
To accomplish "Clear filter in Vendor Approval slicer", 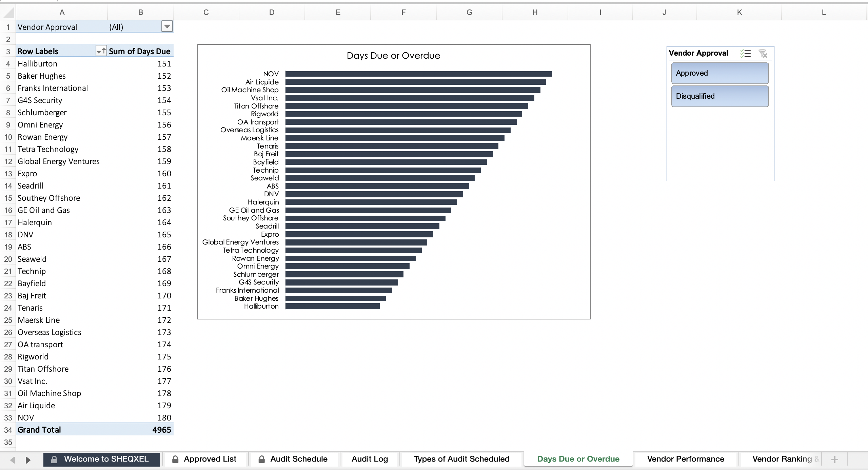I will point(763,53).
